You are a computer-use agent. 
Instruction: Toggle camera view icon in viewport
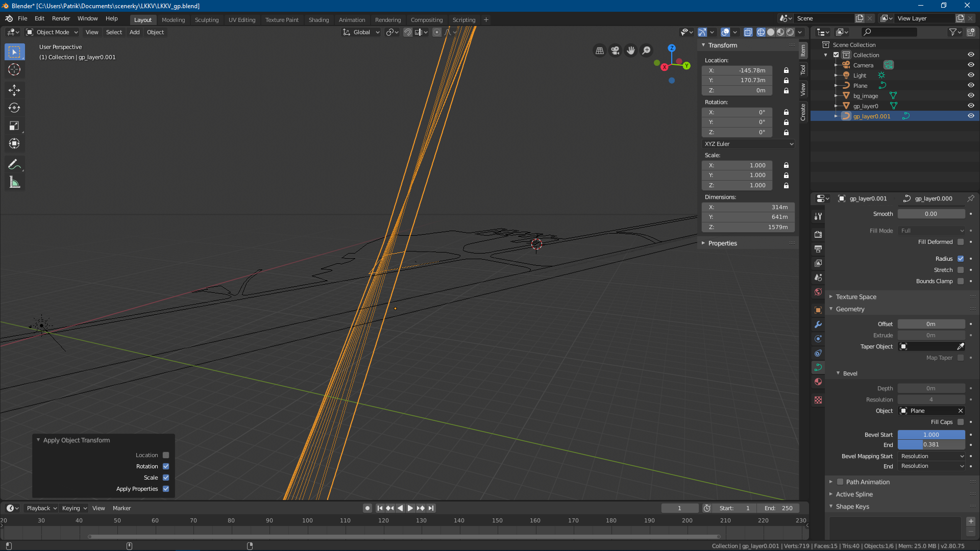(x=615, y=51)
